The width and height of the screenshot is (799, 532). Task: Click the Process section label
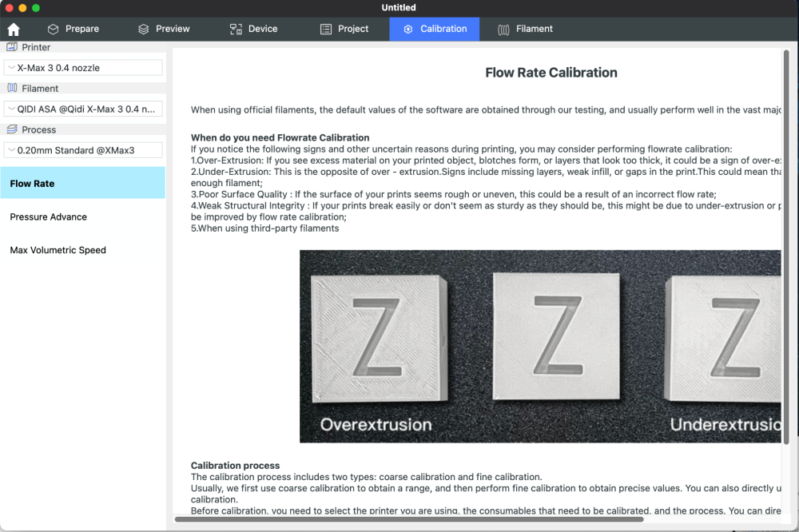pyautogui.click(x=38, y=129)
